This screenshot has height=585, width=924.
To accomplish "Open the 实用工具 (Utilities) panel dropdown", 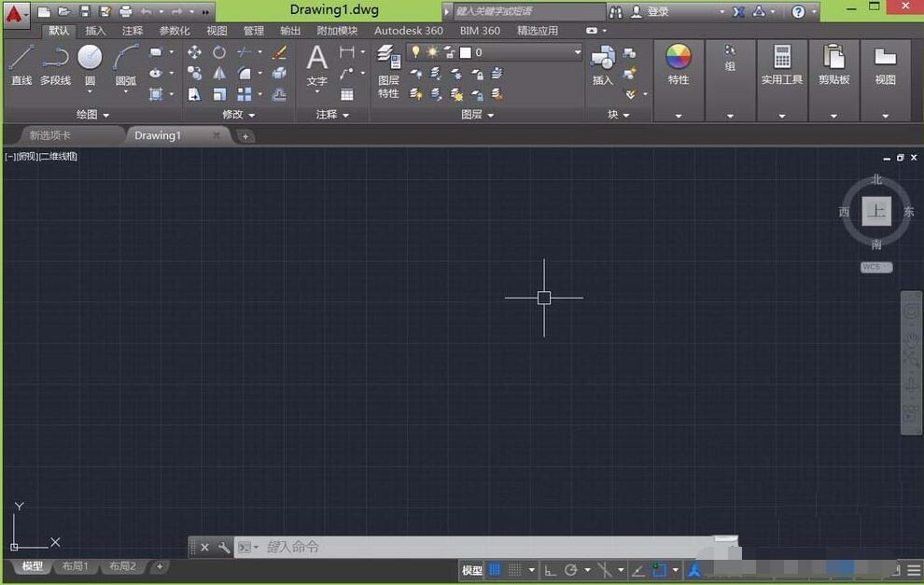I will click(782, 116).
